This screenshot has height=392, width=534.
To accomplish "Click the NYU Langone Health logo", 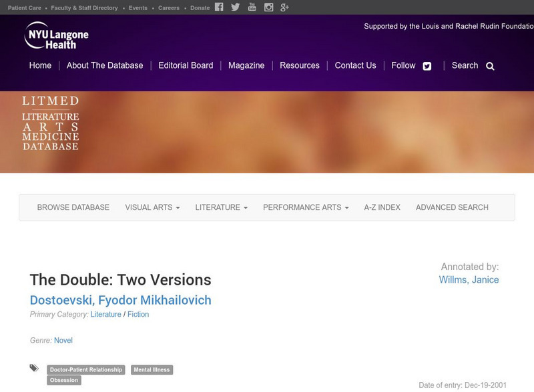I will coord(57,35).
